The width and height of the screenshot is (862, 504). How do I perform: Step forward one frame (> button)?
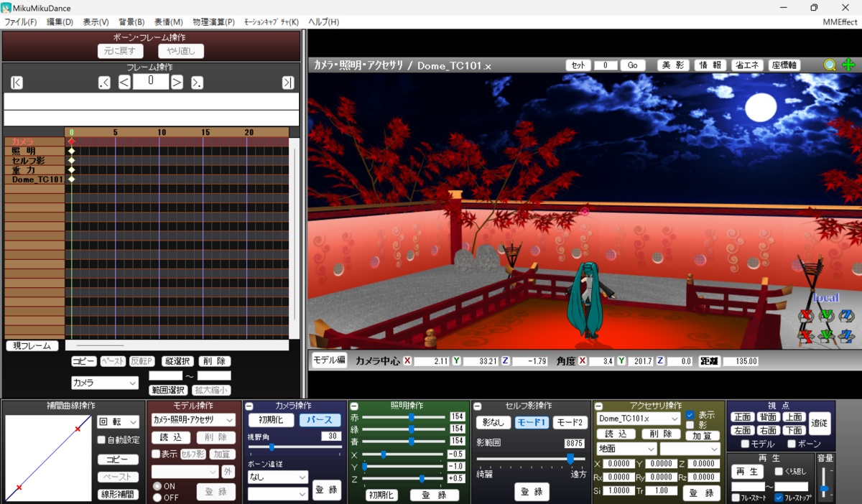click(x=177, y=83)
